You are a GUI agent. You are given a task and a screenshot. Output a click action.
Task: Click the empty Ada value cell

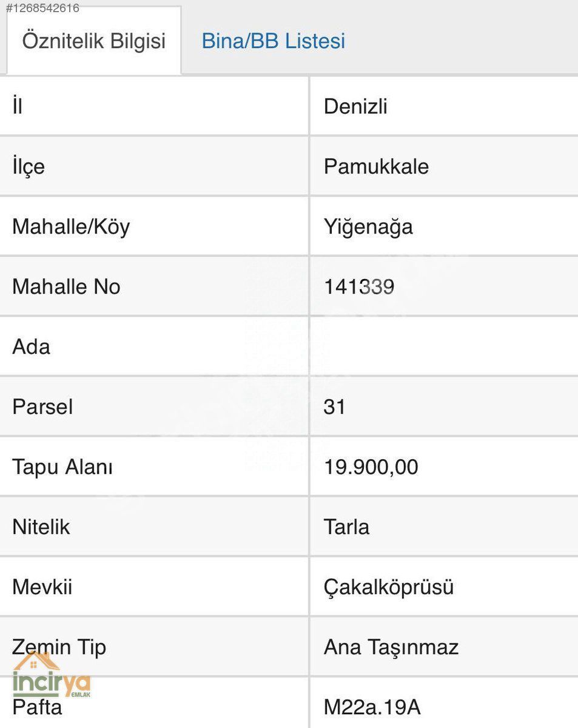pyautogui.click(x=443, y=346)
